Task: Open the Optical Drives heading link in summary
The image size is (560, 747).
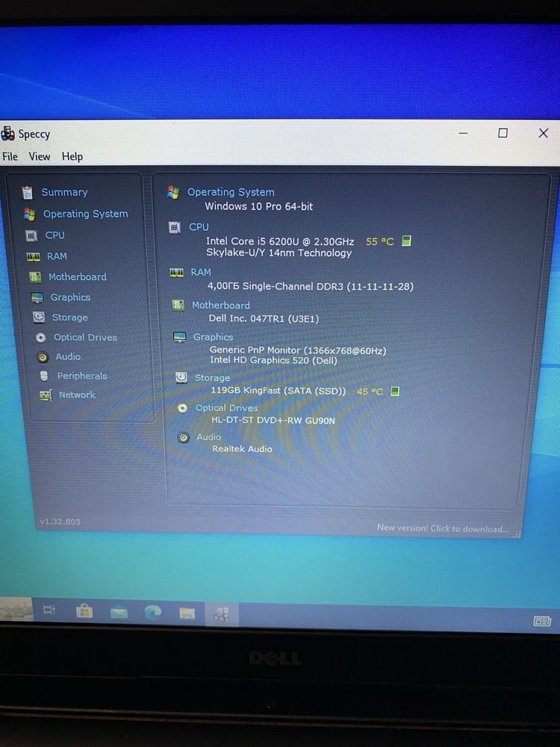Action: [226, 408]
